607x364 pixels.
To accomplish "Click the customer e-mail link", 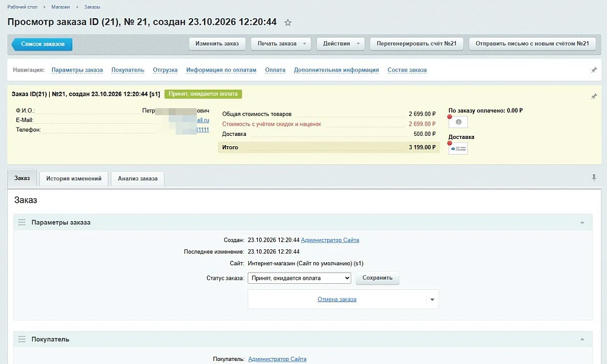I will tap(203, 120).
